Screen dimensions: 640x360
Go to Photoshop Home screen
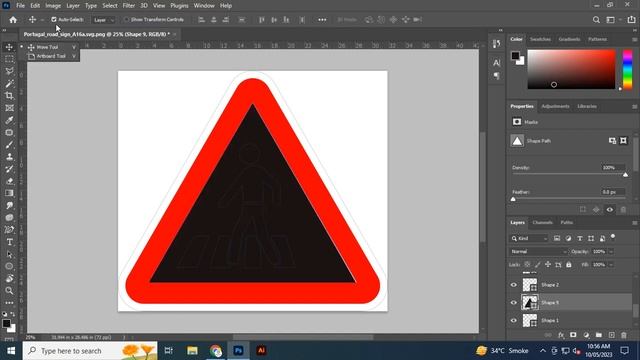click(x=13, y=20)
